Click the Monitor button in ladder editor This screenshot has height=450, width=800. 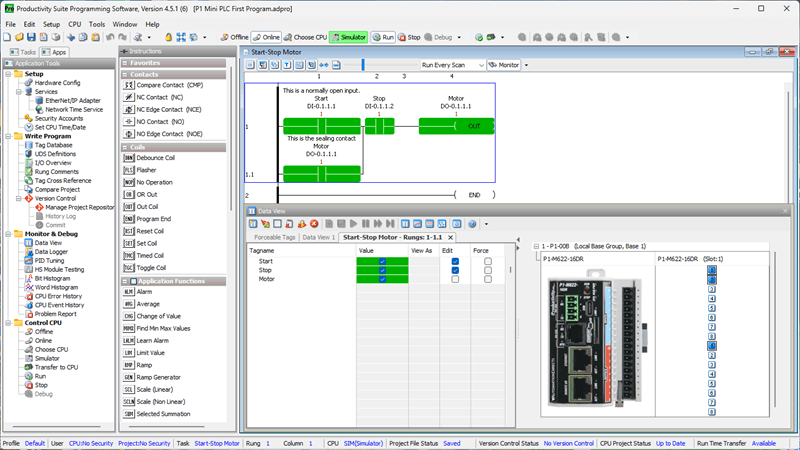coord(504,65)
